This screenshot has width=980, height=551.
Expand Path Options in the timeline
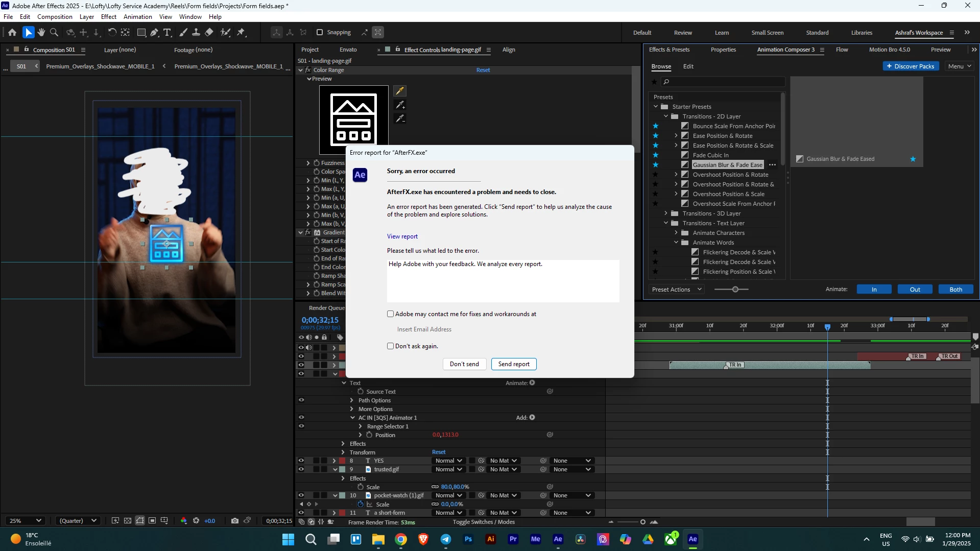pos(351,400)
